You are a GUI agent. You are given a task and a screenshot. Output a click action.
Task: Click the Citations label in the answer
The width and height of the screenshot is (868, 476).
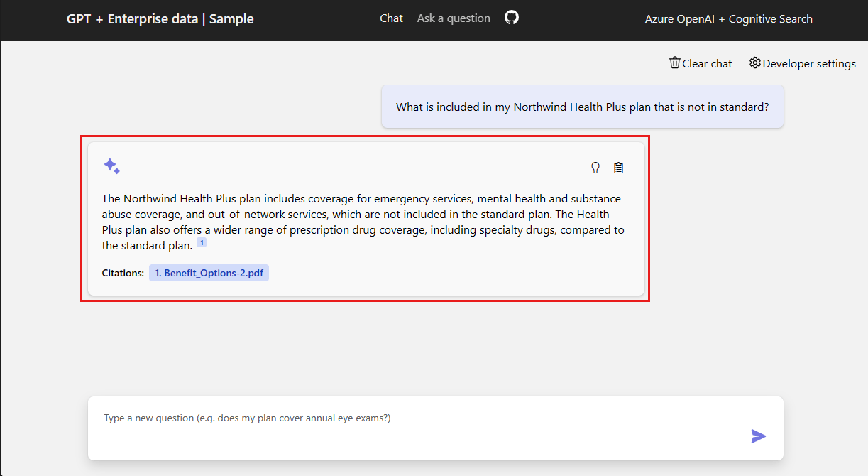click(x=122, y=272)
